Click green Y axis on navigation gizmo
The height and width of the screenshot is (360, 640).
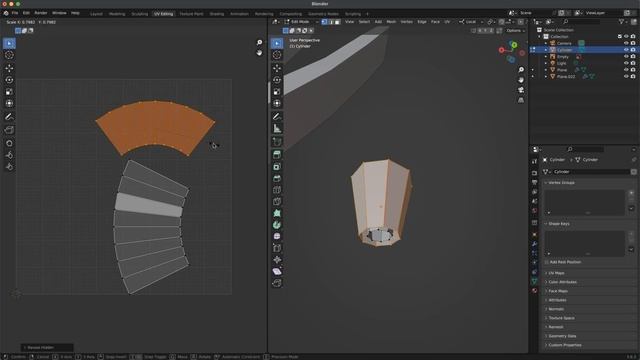pos(514,45)
